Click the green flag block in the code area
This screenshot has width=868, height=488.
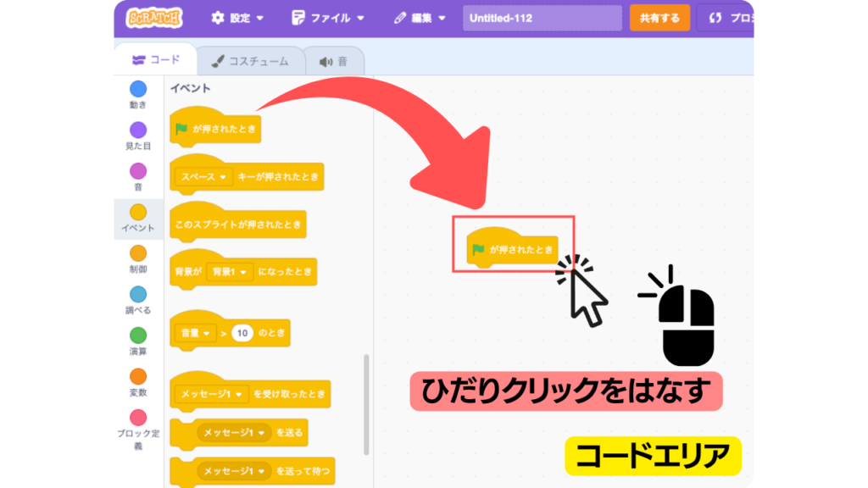[x=513, y=248]
